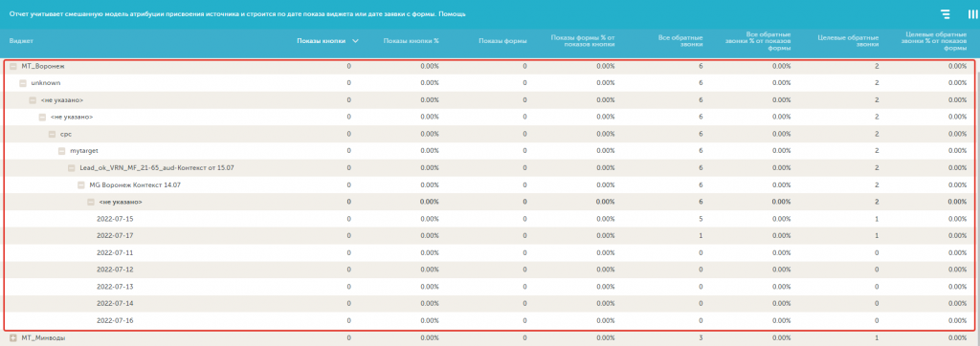This screenshot has height=346, width=980.
Task: Select the 2022-07-11 date row
Action: point(490,253)
